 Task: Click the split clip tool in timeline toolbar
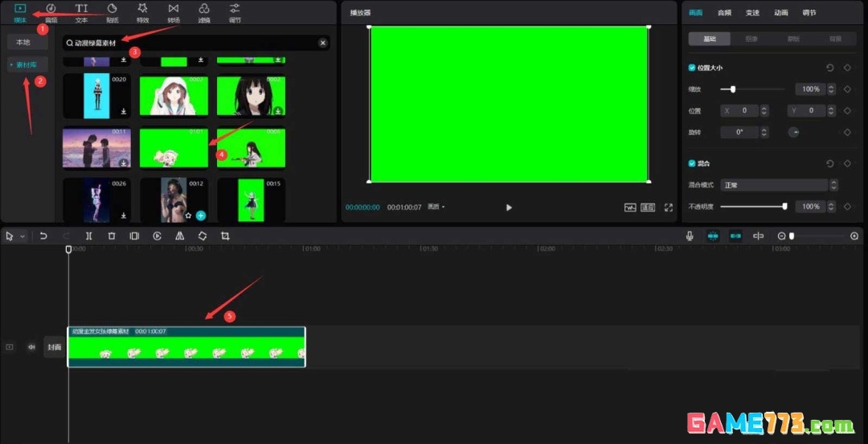tap(88, 236)
